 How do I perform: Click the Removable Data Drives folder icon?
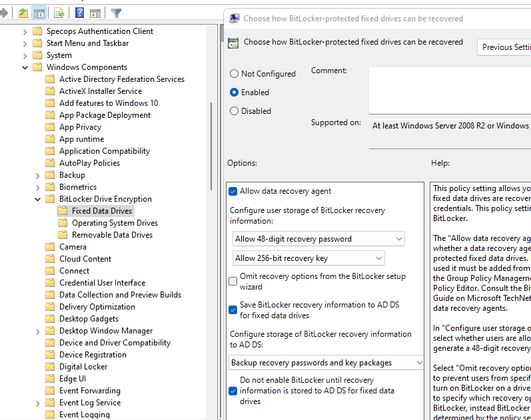click(x=63, y=234)
